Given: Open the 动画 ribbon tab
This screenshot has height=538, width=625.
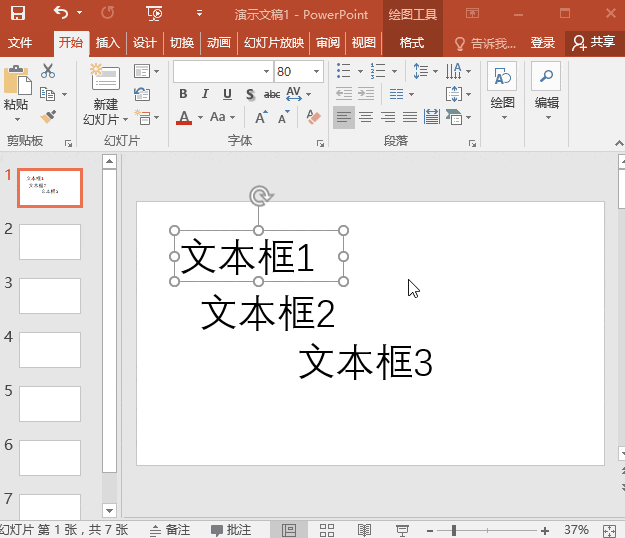Looking at the screenshot, I should point(218,42).
